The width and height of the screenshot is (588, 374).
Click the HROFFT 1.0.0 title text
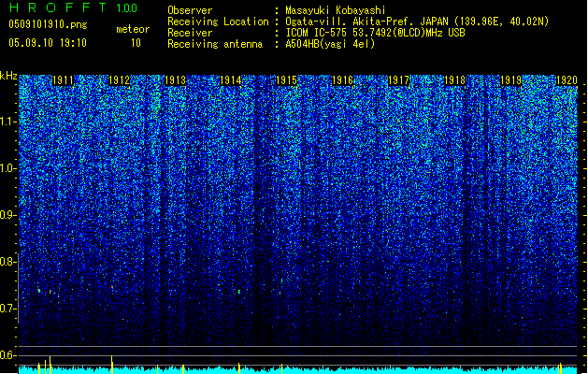73,7
